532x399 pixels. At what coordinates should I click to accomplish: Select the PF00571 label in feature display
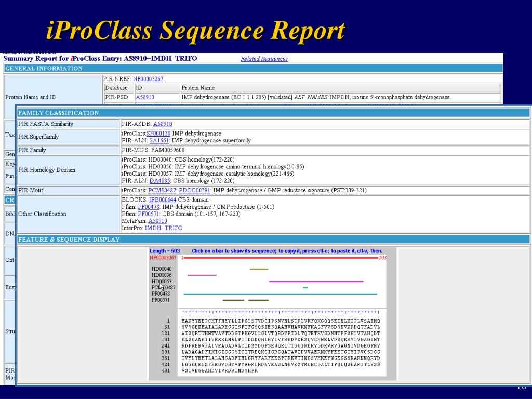161,300
